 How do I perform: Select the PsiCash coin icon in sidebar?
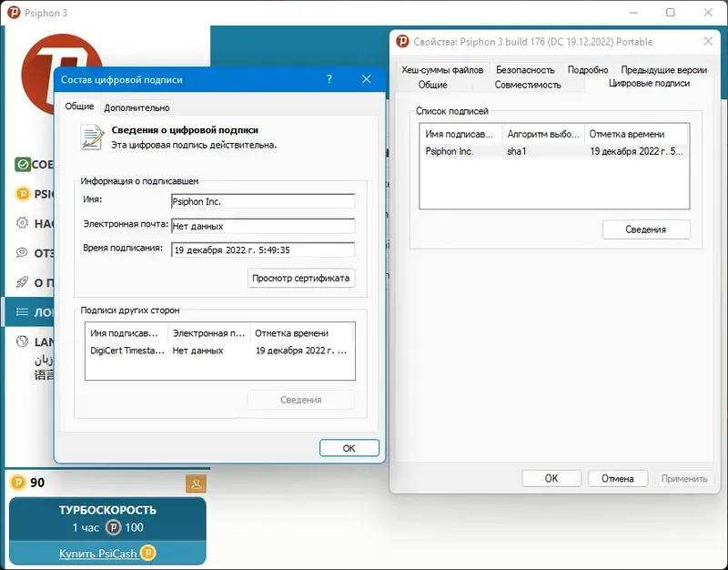pyautogui.click(x=25, y=194)
